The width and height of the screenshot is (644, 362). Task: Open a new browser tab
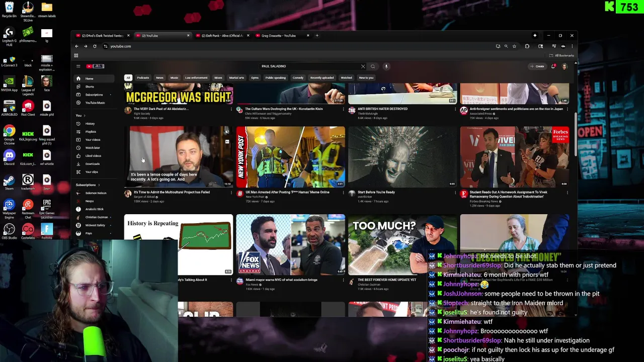[x=317, y=36]
